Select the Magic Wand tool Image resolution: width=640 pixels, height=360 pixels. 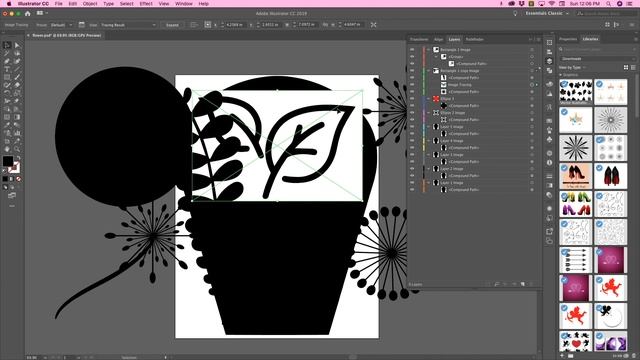tap(7, 53)
